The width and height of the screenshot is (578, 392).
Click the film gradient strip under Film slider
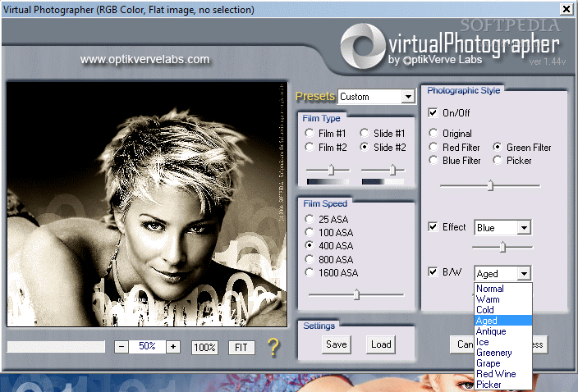[328, 181]
